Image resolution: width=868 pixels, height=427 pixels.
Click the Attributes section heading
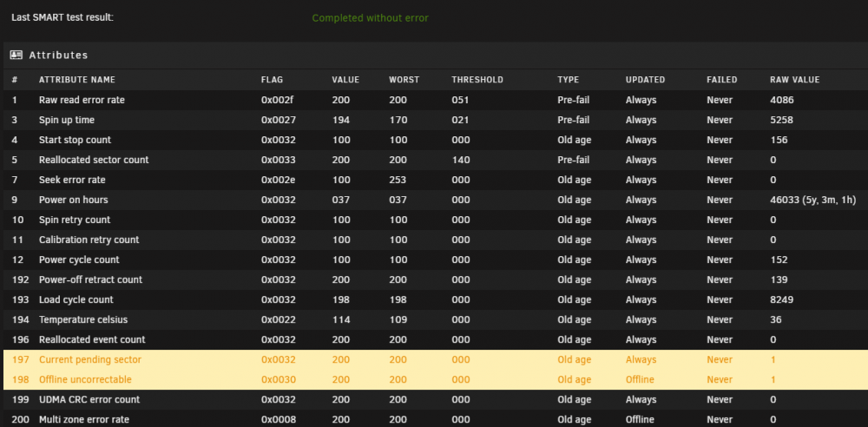(x=59, y=56)
